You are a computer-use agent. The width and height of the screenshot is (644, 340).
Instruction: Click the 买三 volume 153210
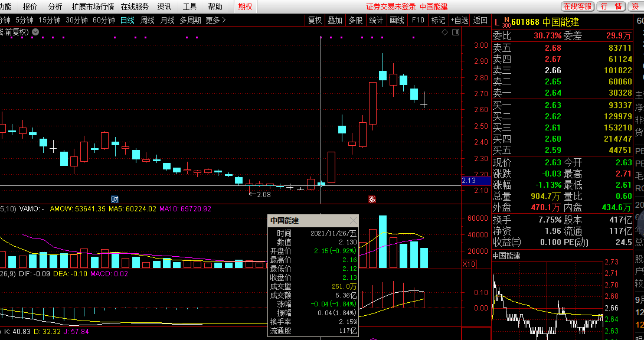(617, 127)
